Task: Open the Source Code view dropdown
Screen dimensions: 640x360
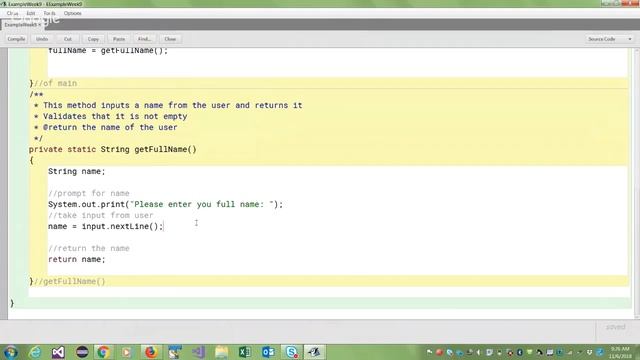Action: [609, 39]
